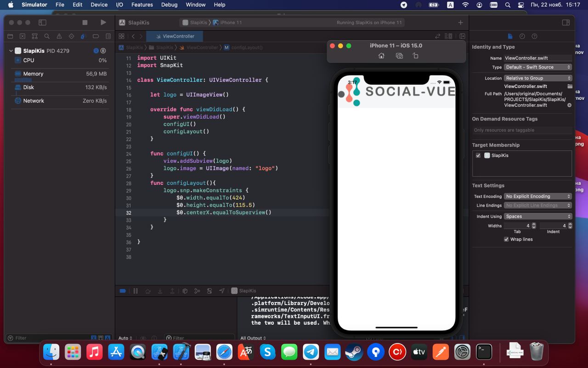Add a new editor tab with plus
This screenshot has width=588, height=368.
[460, 22]
